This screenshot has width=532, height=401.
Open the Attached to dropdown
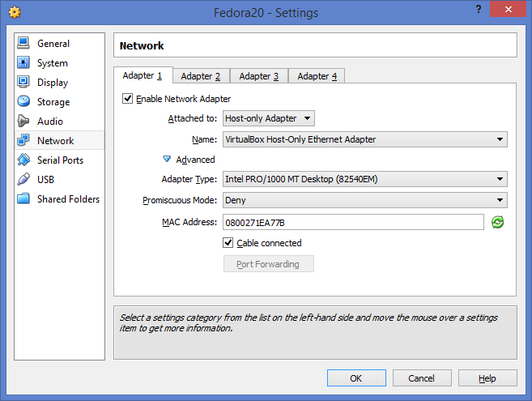coord(268,118)
